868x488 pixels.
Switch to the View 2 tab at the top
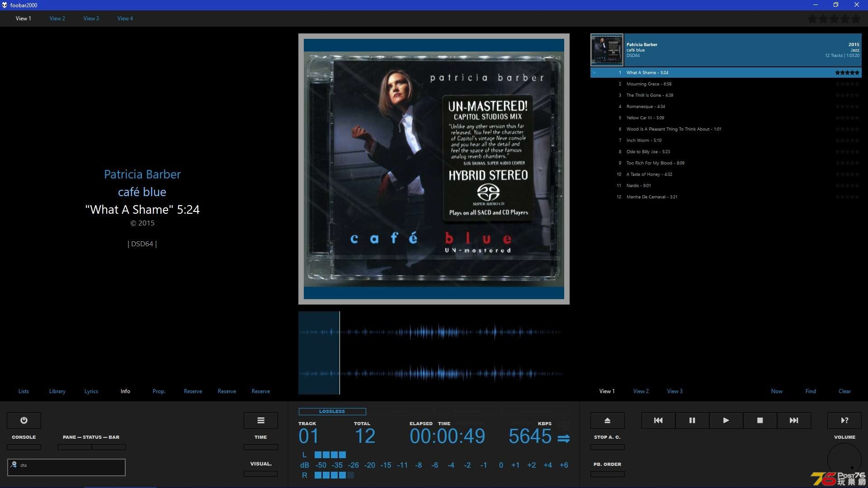[57, 19]
